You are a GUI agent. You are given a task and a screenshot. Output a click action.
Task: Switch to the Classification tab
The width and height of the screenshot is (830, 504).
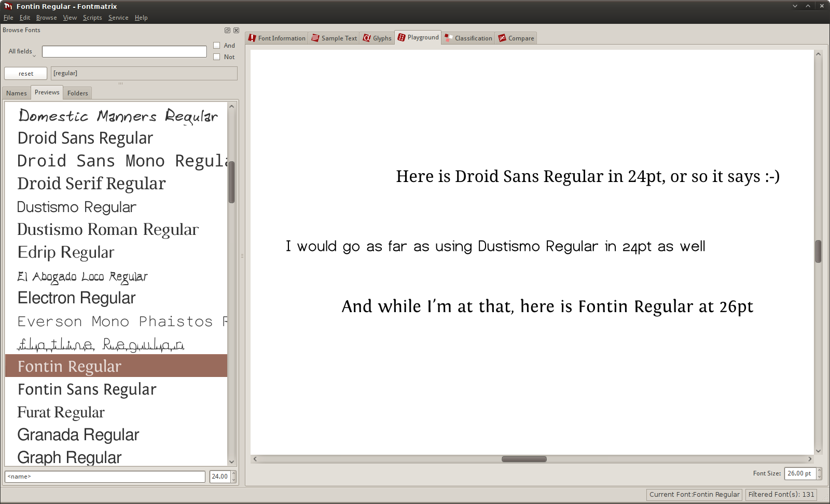tap(468, 38)
